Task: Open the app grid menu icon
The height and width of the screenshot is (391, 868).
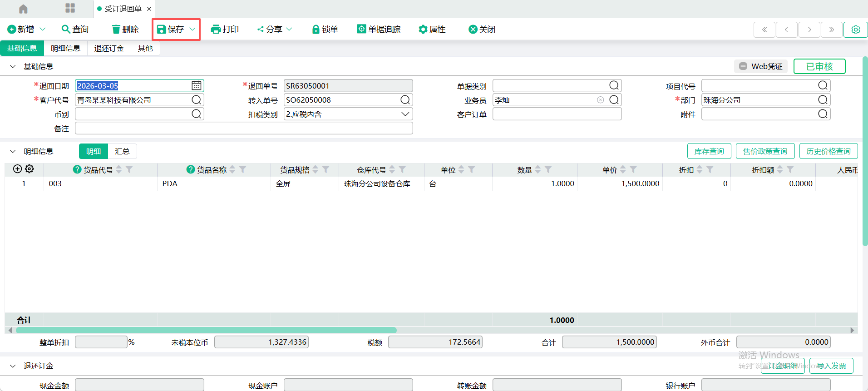Action: 70,8
